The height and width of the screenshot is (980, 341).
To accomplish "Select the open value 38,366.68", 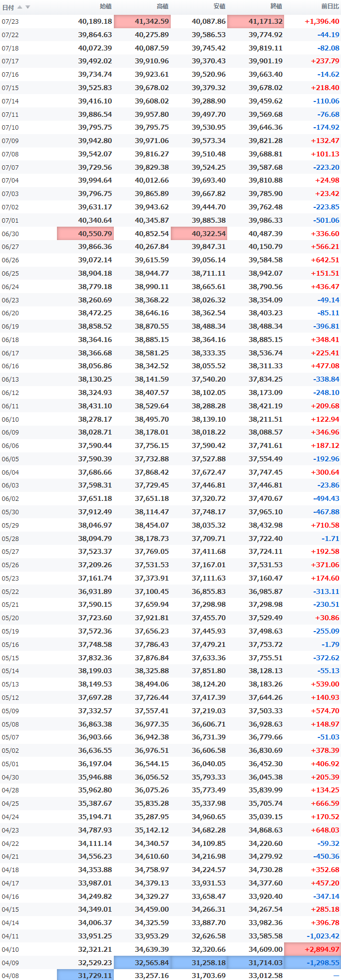I will coord(95,352).
